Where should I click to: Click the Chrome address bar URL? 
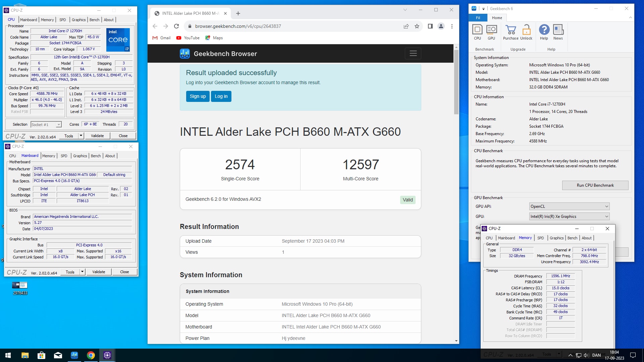click(238, 26)
